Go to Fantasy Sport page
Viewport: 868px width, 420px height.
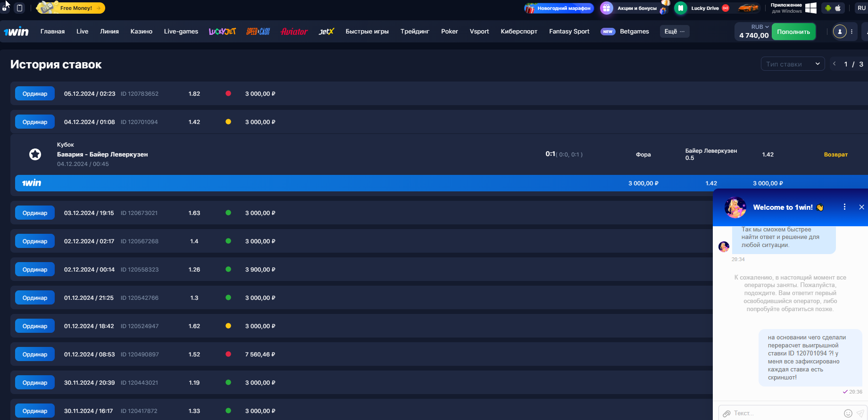tap(569, 32)
